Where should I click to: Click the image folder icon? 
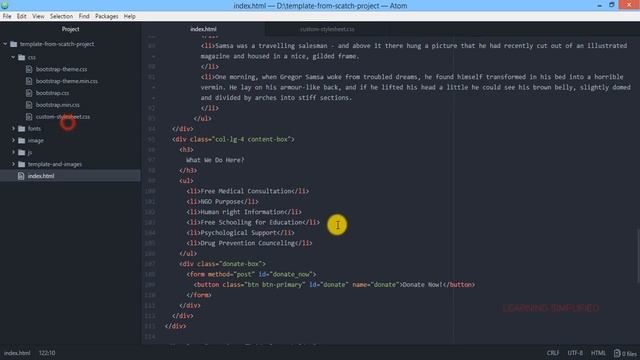pyautogui.click(x=22, y=140)
